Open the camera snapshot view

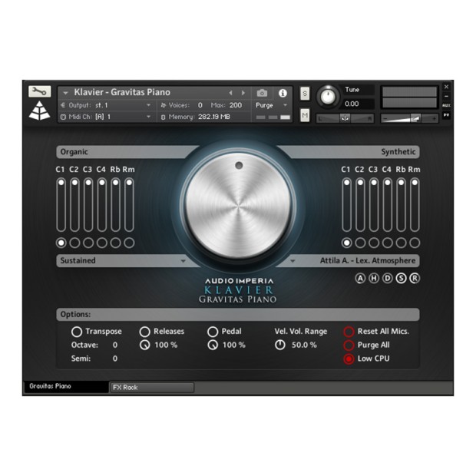(262, 93)
